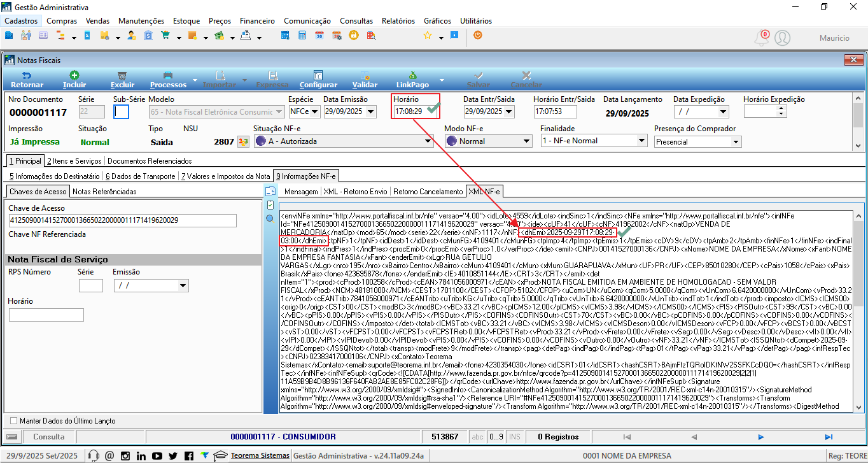Open the Data Expedição date dropdown
This screenshot has height=463, width=868.
pyautogui.click(x=722, y=111)
